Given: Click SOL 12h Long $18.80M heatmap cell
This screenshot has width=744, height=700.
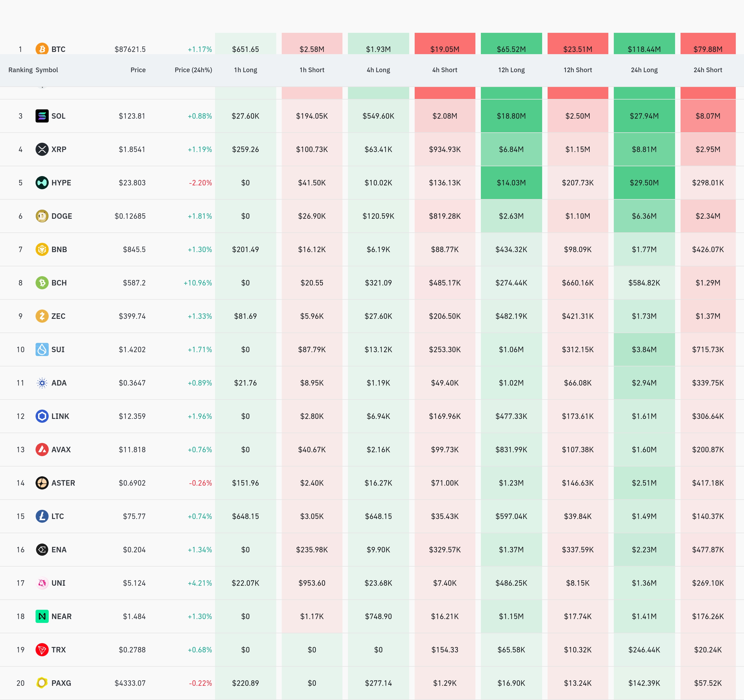Looking at the screenshot, I should click(x=511, y=116).
